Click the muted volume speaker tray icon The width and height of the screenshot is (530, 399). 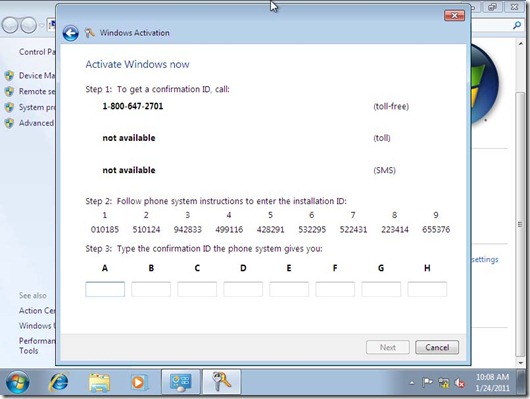coord(460,383)
